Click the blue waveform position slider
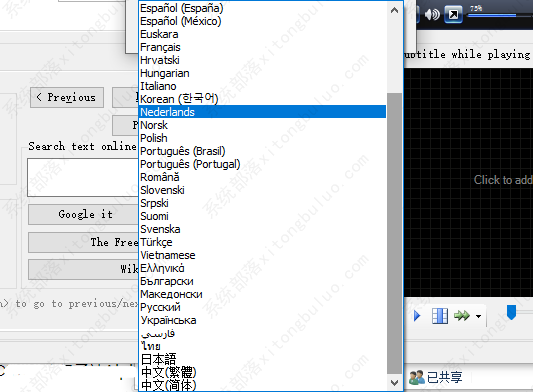The image size is (533, 392). [511, 312]
